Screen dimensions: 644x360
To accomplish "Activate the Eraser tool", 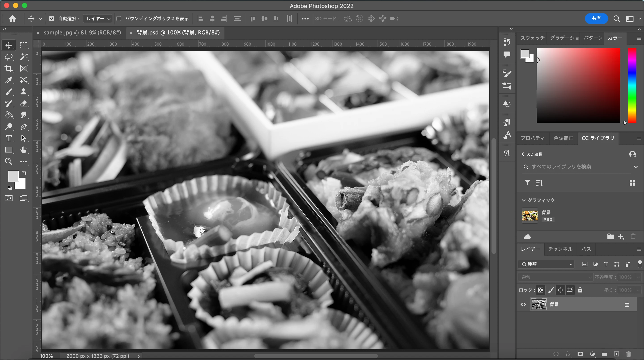I will pos(23,104).
